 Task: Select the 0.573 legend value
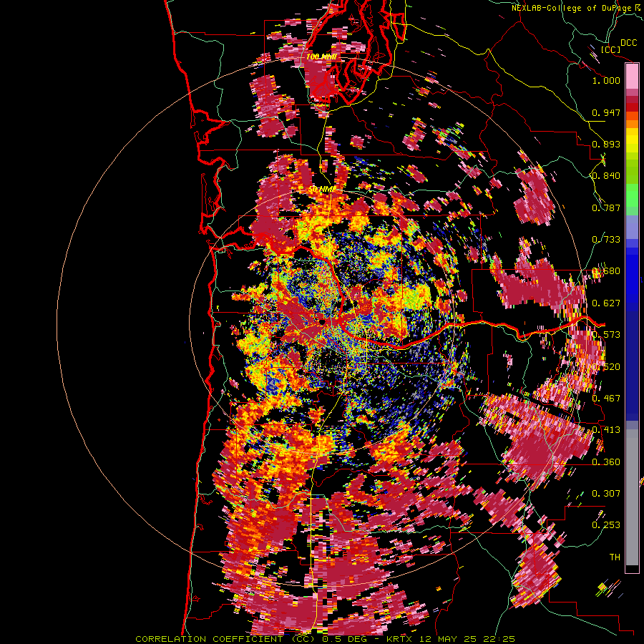[x=606, y=335]
